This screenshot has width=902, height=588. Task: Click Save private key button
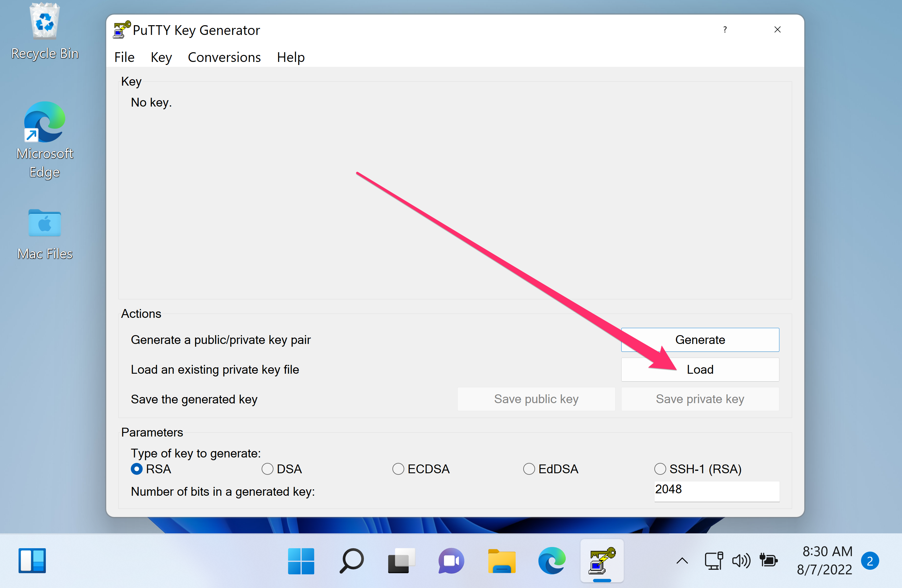[700, 399]
